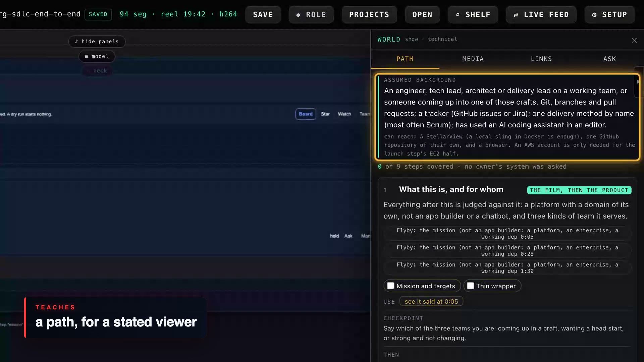Follow the 'see it said at 0:05' link

(x=431, y=301)
